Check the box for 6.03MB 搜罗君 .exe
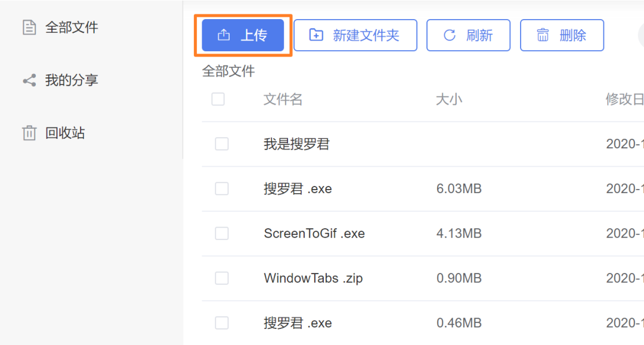Screen dimensions: 644x345 coord(222,189)
